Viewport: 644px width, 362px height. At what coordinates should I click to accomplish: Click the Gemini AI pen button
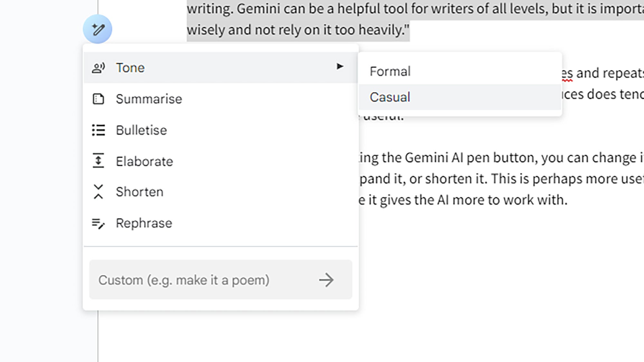click(x=97, y=28)
